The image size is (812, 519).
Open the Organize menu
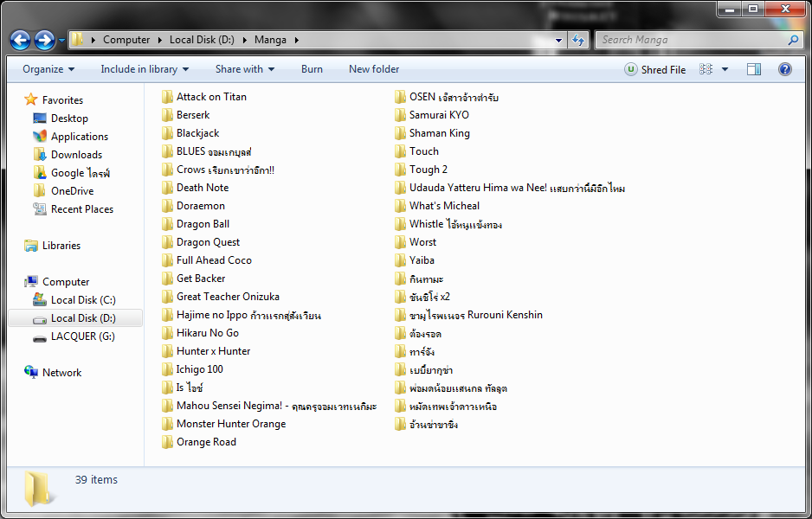48,69
